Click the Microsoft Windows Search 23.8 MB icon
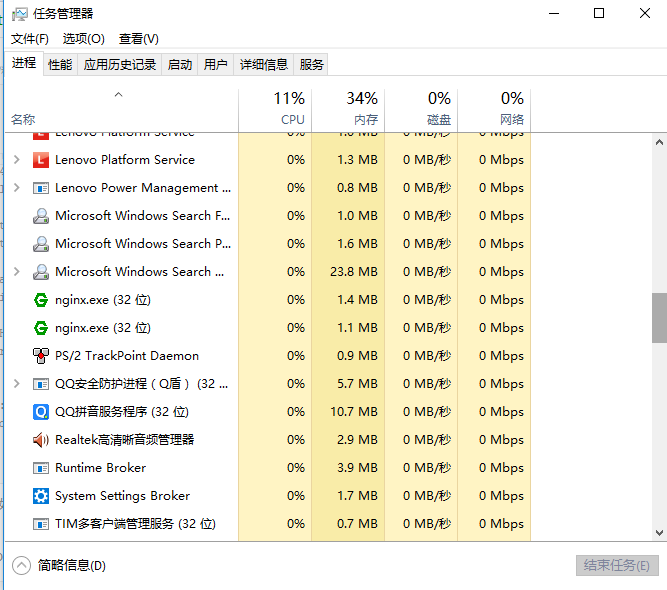This screenshot has width=667, height=590. click(x=41, y=272)
